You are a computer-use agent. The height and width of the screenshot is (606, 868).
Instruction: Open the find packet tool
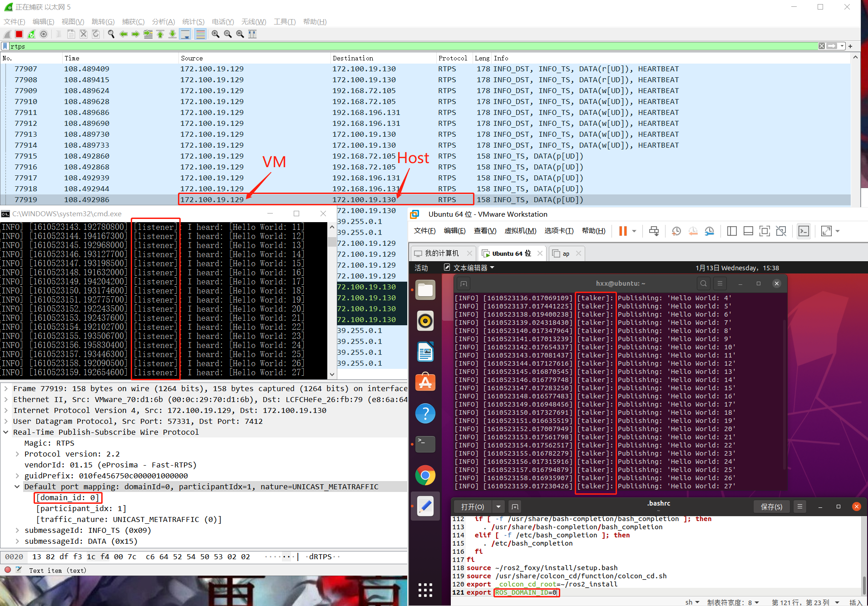[x=111, y=34]
